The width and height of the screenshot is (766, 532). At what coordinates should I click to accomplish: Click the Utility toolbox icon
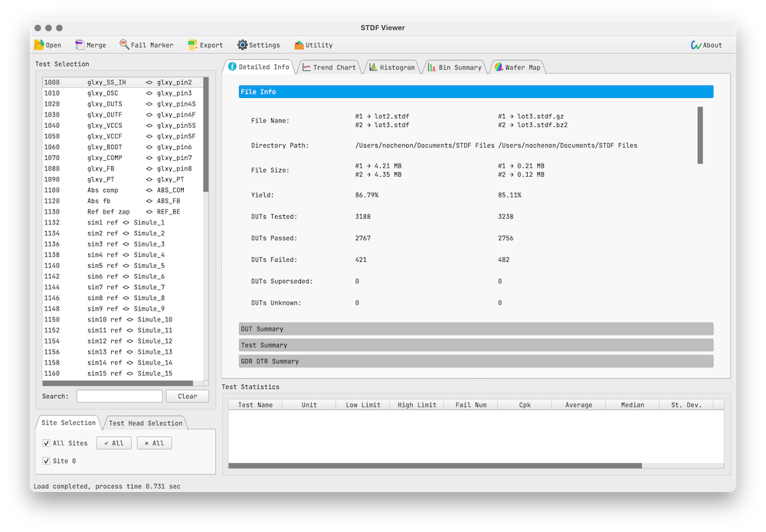coord(299,45)
